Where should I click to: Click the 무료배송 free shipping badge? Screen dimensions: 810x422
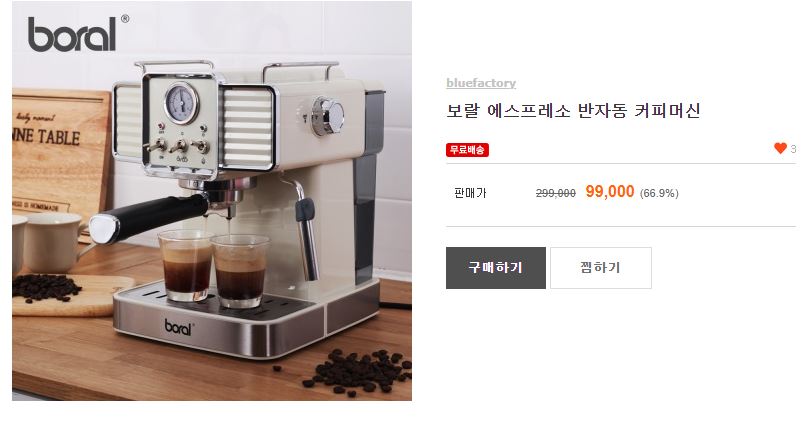click(467, 150)
